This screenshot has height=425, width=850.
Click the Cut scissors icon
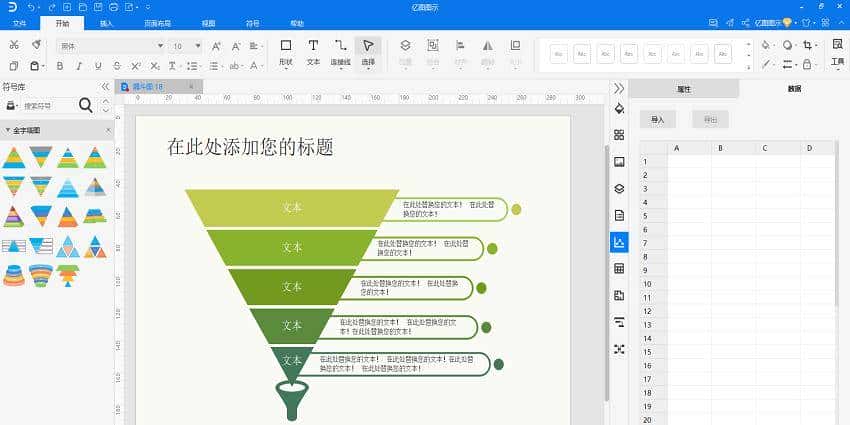click(x=15, y=45)
